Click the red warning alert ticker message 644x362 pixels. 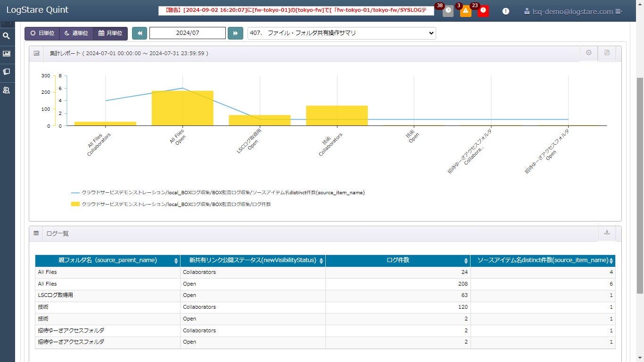[296, 11]
